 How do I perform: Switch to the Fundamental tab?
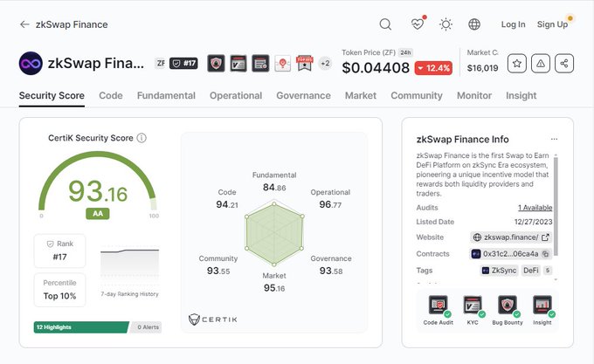pyautogui.click(x=166, y=96)
